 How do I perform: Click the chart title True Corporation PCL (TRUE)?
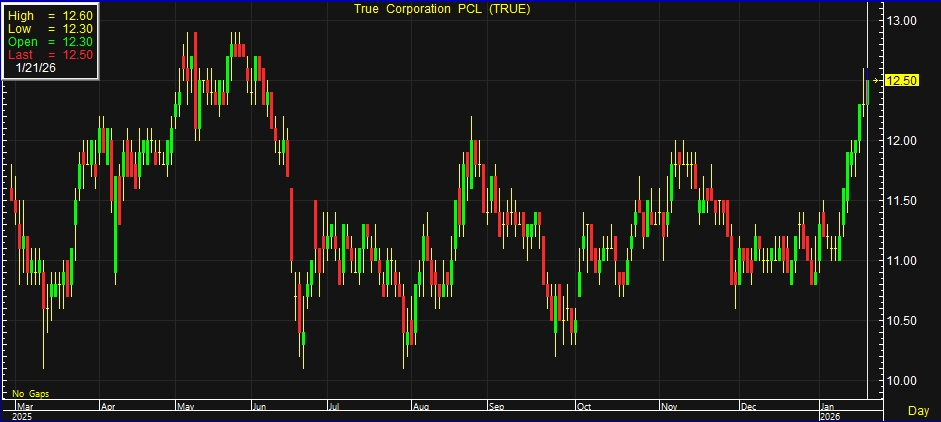click(441, 9)
